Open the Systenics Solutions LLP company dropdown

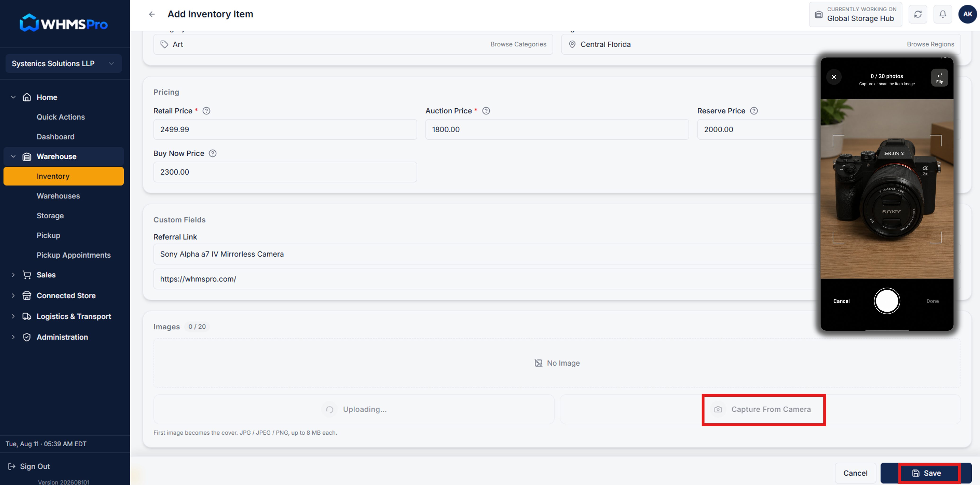click(64, 64)
